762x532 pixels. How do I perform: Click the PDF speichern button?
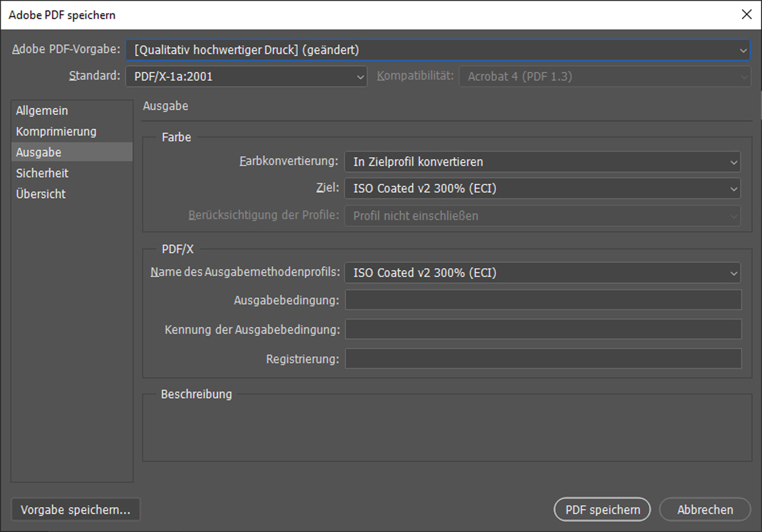click(x=602, y=509)
